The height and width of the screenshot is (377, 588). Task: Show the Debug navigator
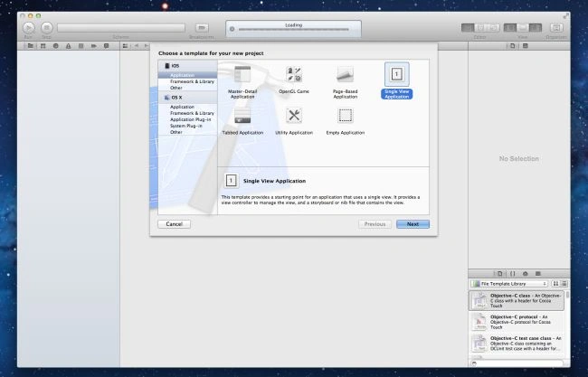[81, 46]
